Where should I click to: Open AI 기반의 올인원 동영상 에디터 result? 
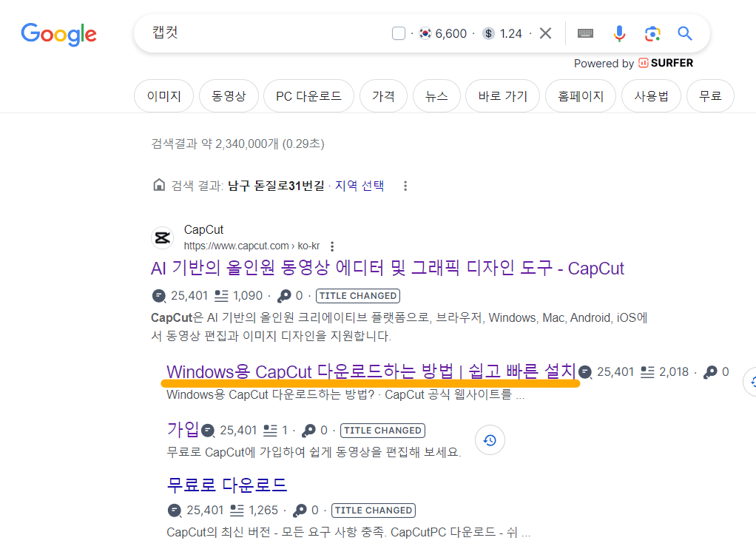[x=388, y=269]
